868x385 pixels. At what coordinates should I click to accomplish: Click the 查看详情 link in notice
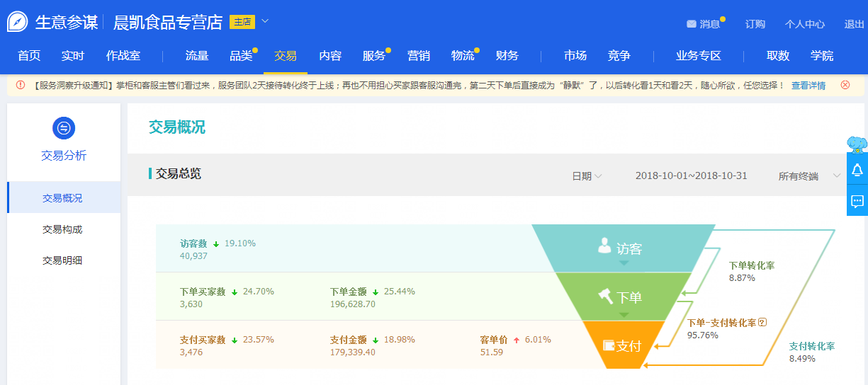coord(808,86)
